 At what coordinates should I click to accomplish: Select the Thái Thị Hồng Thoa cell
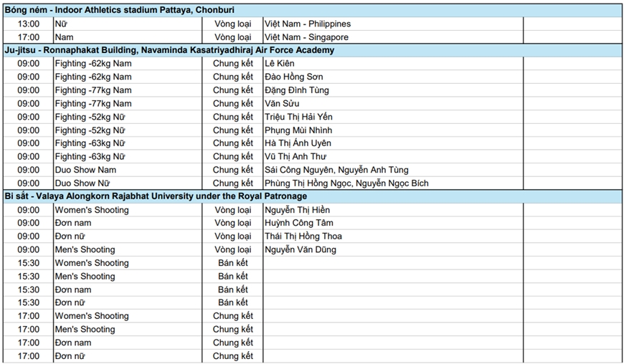[x=303, y=236]
